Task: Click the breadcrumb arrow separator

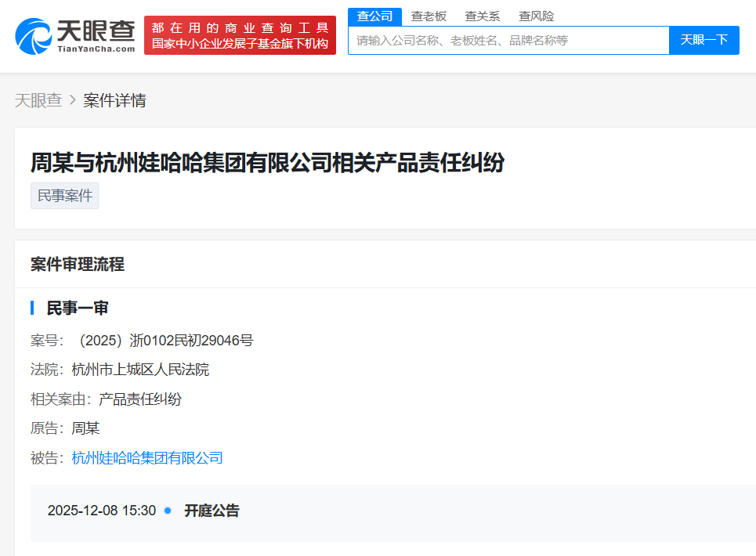Action: pos(73,100)
